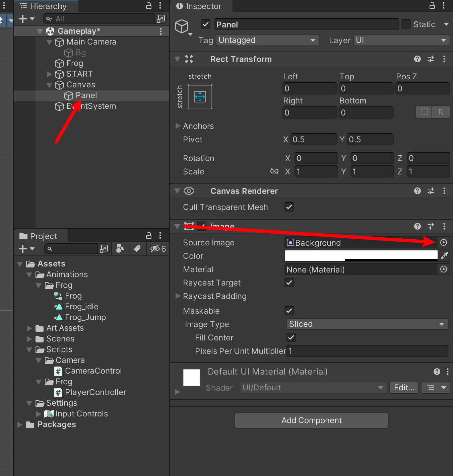Open Canvas Renderer context menu
Viewport: 453px width, 476px height.
(444, 191)
